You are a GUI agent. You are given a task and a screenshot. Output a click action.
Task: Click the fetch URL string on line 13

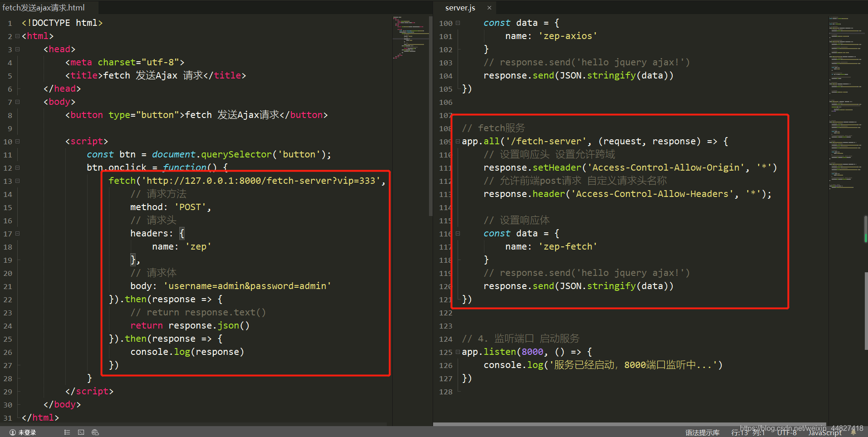(x=261, y=181)
